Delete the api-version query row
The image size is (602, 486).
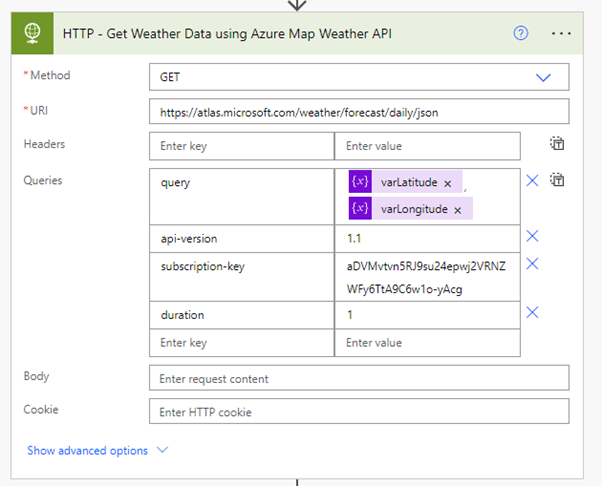(x=532, y=236)
